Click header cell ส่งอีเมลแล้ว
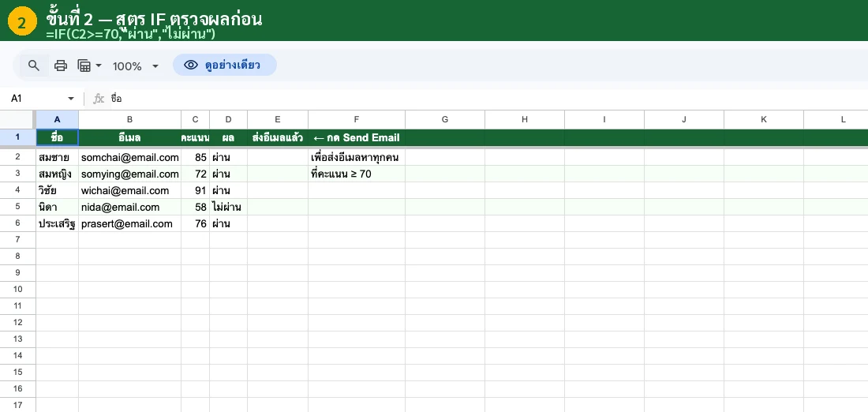Image resolution: width=868 pixels, height=412 pixels. pos(277,137)
